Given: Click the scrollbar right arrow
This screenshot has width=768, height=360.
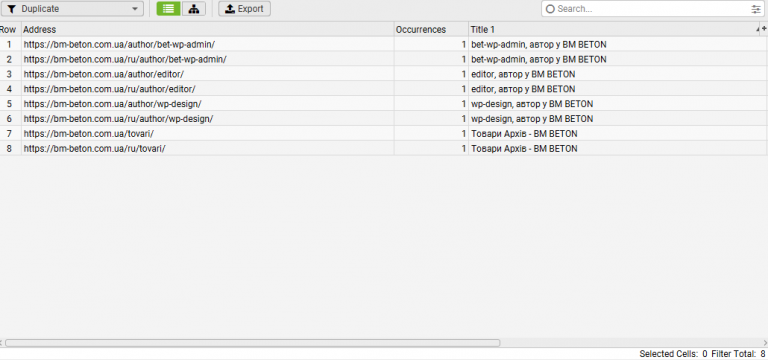Looking at the screenshot, I should click(x=765, y=343).
